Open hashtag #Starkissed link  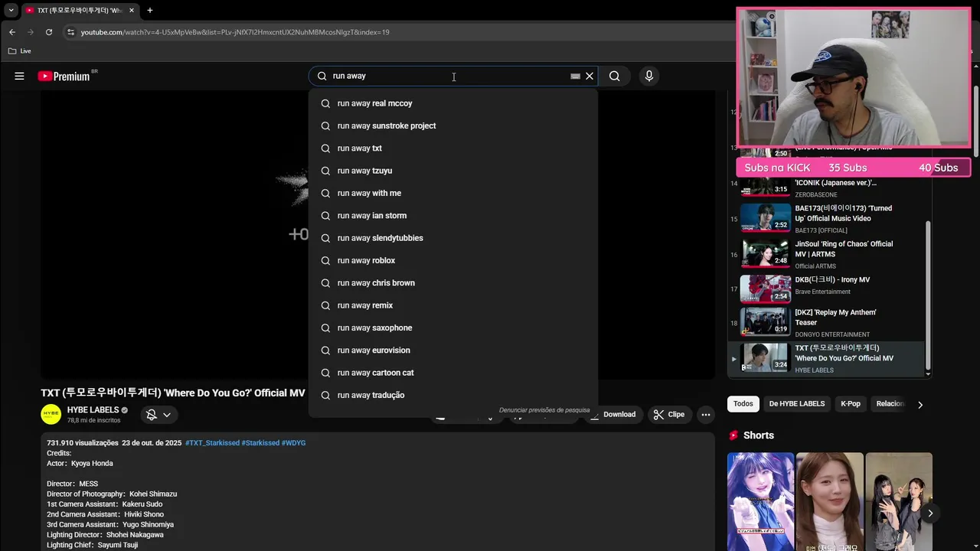[260, 443]
